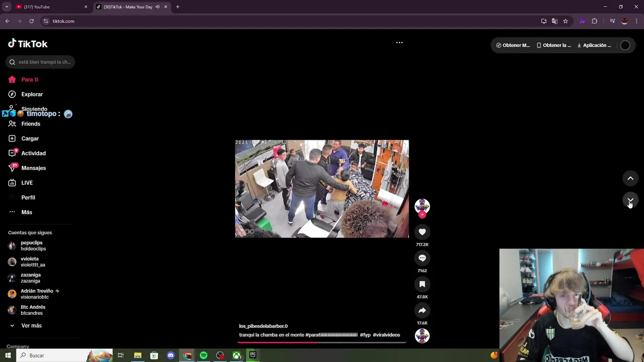Open the browser extensions puzzle icon
644x362 pixels.
tap(595, 21)
